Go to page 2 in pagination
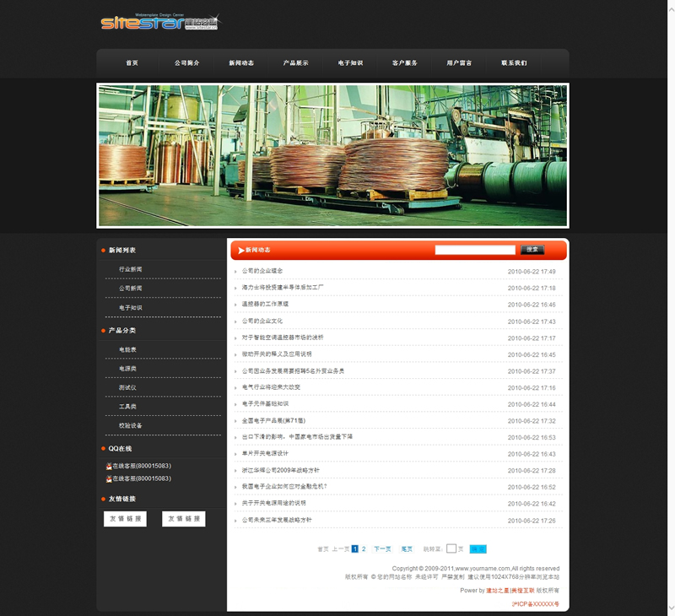 click(x=364, y=548)
